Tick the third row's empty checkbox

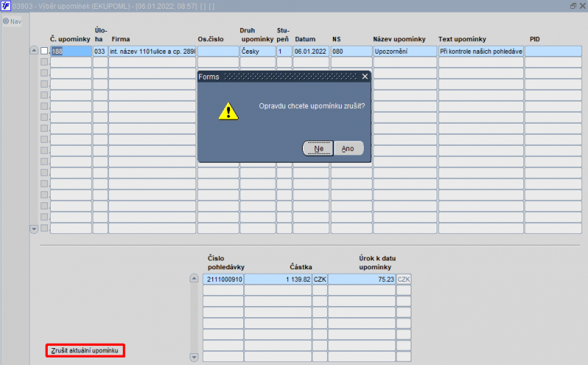(44, 73)
